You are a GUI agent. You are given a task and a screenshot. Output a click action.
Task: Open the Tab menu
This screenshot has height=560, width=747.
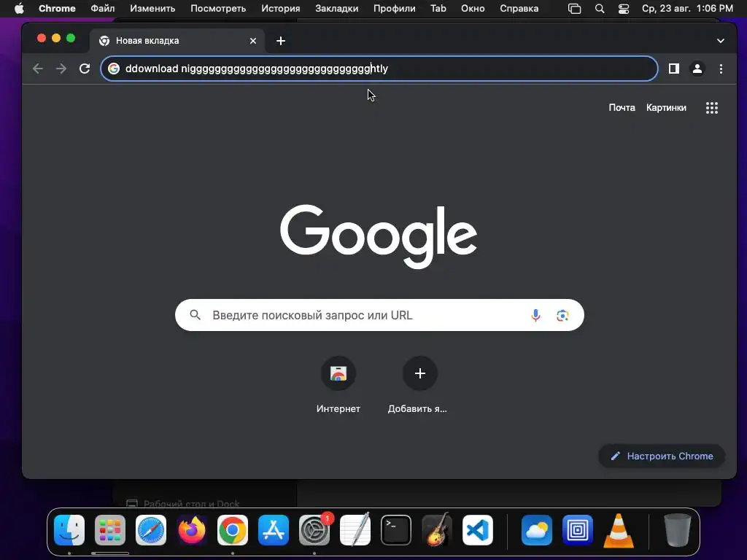(438, 9)
